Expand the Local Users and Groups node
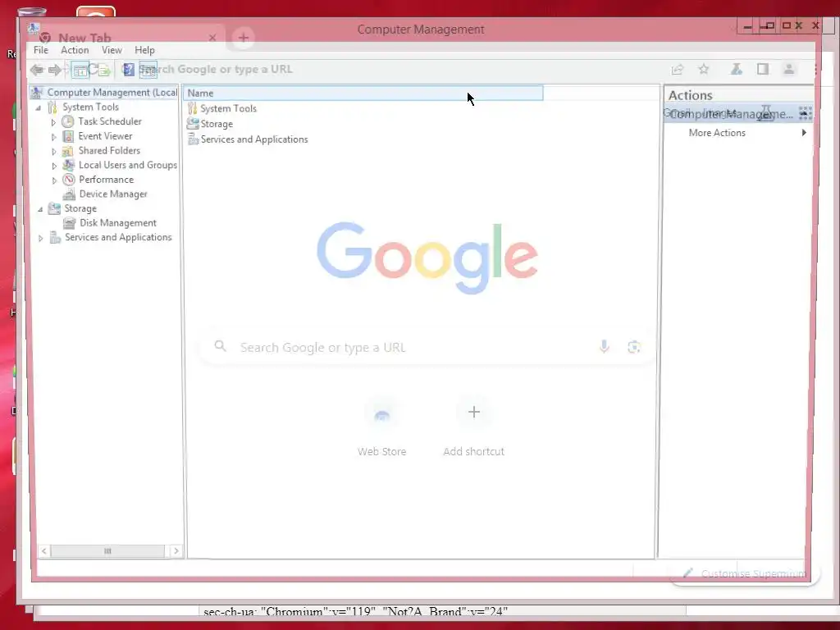This screenshot has width=840, height=630. (x=53, y=166)
